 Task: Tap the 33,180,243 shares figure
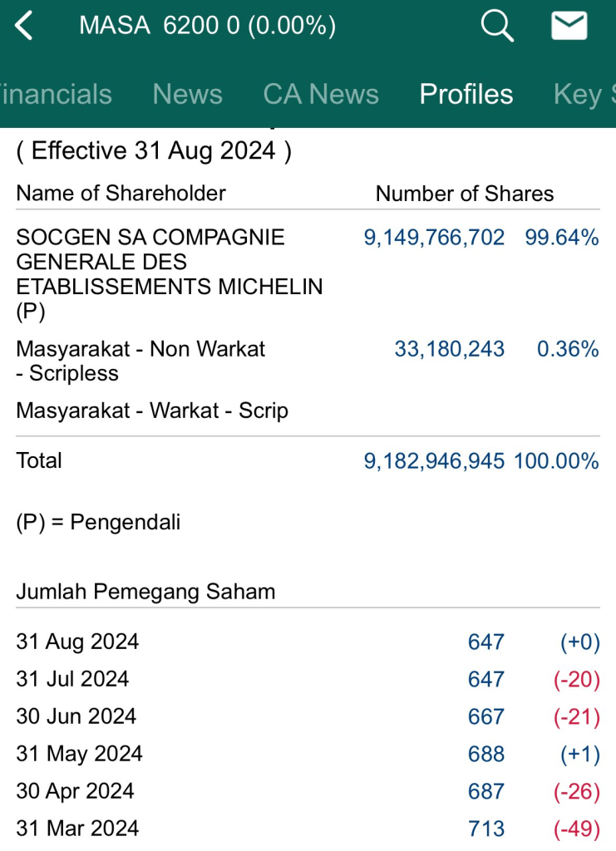(x=449, y=349)
